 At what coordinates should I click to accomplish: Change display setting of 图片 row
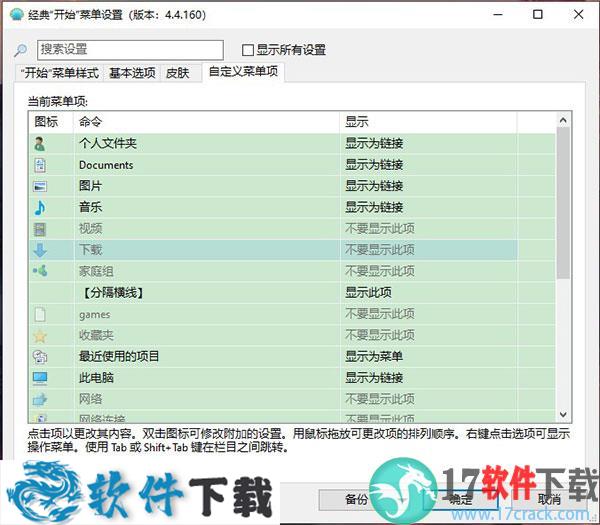pos(374,186)
